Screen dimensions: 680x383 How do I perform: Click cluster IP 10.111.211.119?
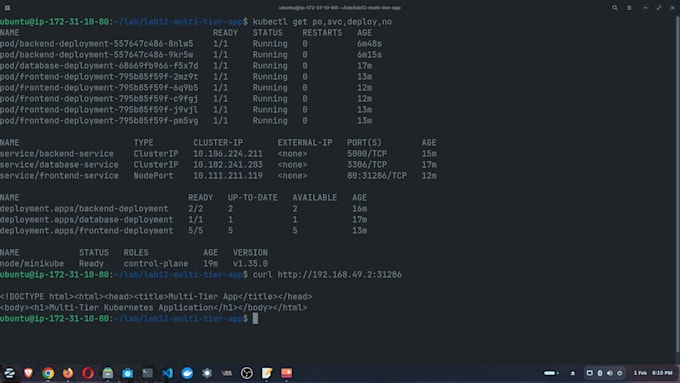tap(228, 176)
